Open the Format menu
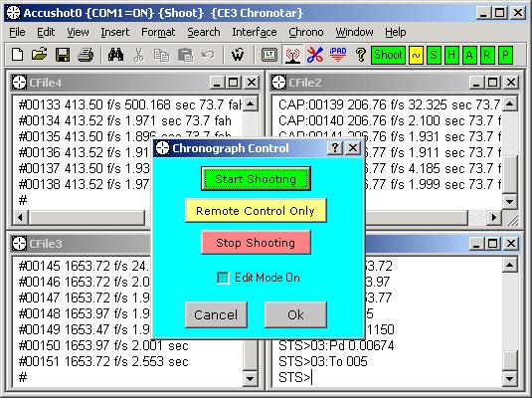Screen dimensions: 532x398 coord(158,32)
